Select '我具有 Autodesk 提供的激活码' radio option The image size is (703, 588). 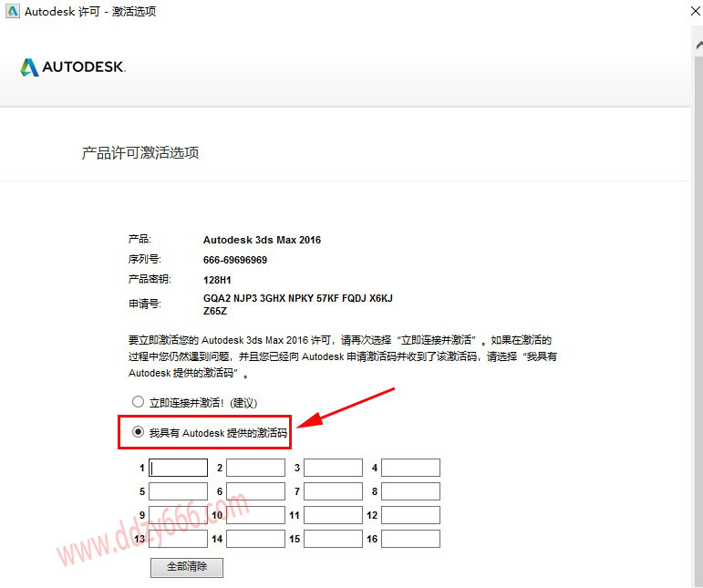pos(138,432)
